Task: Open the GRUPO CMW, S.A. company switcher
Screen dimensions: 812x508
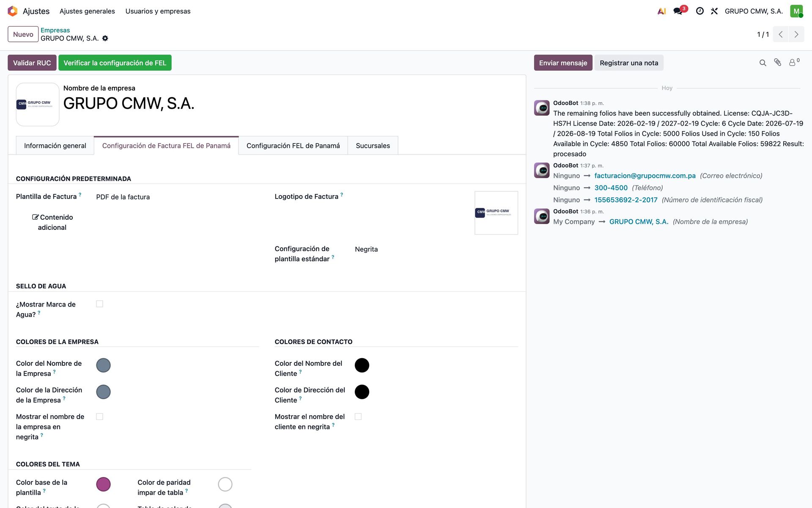Action: click(754, 11)
